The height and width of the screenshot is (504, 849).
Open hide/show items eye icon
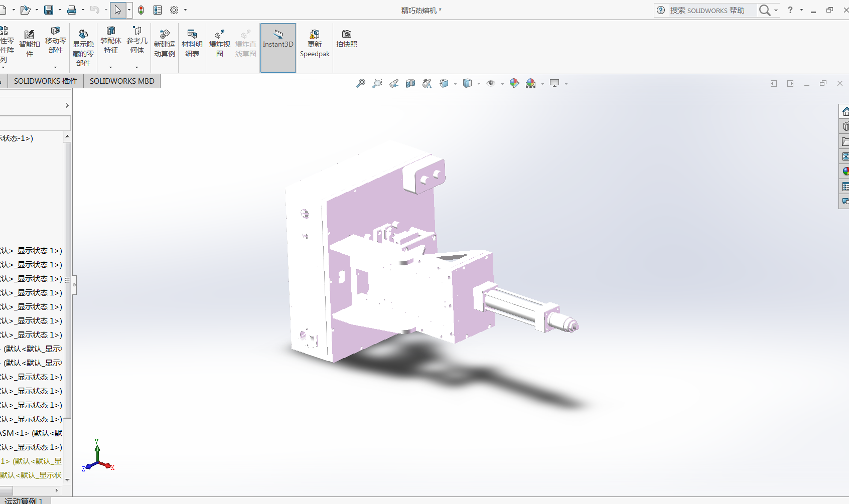[x=491, y=84]
